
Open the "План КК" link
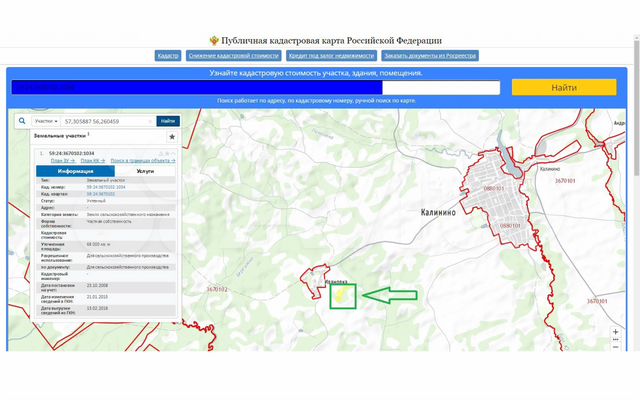tap(93, 161)
